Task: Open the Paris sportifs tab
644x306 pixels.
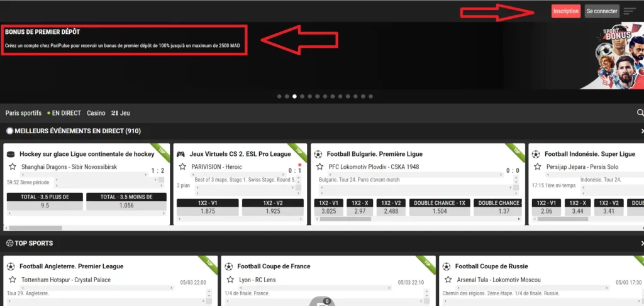Action: pyautogui.click(x=23, y=113)
